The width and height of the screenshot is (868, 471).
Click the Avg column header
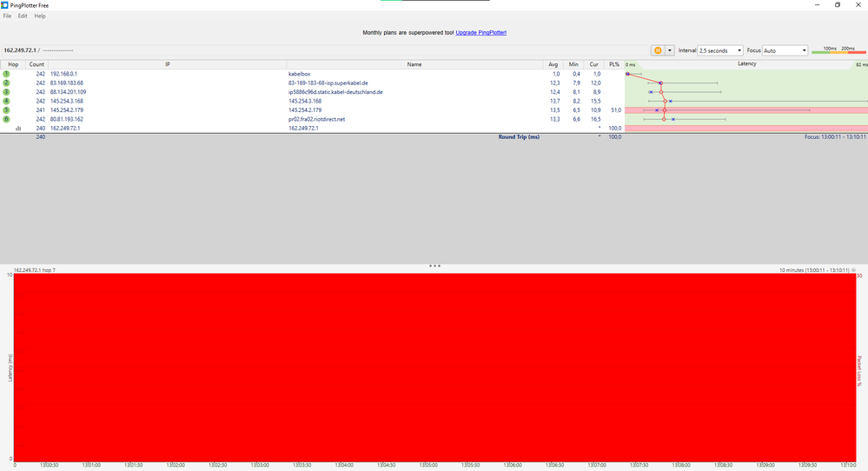pos(553,64)
